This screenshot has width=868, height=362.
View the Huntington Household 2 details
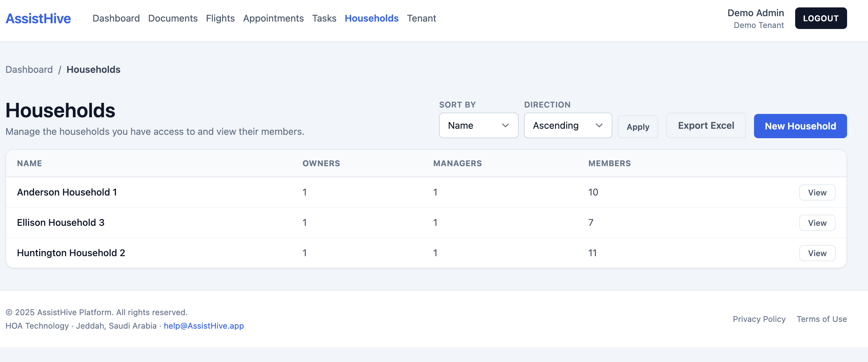(817, 253)
